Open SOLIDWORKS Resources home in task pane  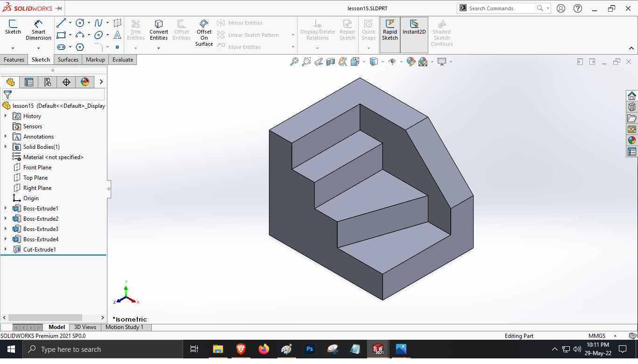(632, 96)
